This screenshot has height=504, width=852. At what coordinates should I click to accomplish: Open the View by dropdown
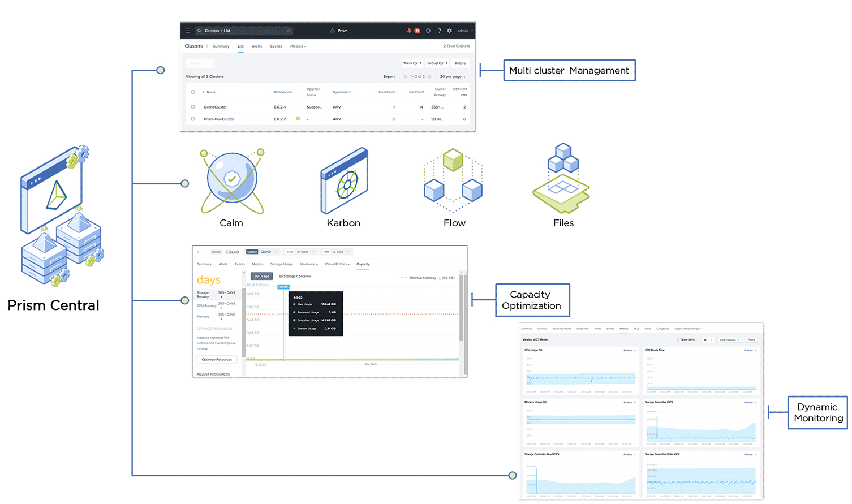point(412,63)
